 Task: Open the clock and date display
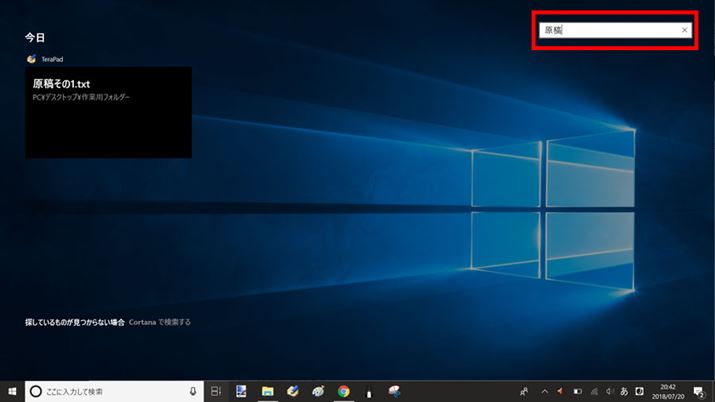(x=667, y=391)
